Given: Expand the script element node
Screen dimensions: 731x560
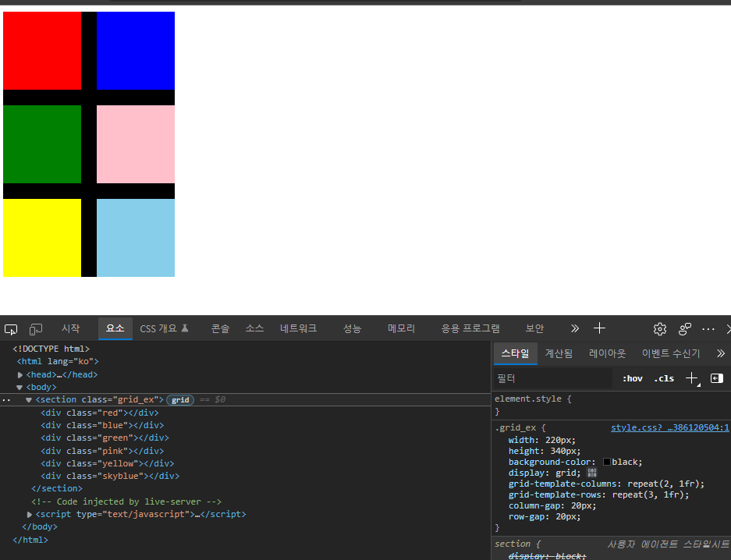Looking at the screenshot, I should point(30,514).
